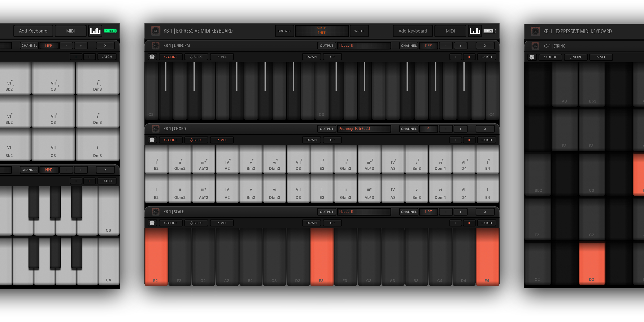Click the logo icon beside KB-1 | STRING
This screenshot has width=644, height=322.
[535, 46]
